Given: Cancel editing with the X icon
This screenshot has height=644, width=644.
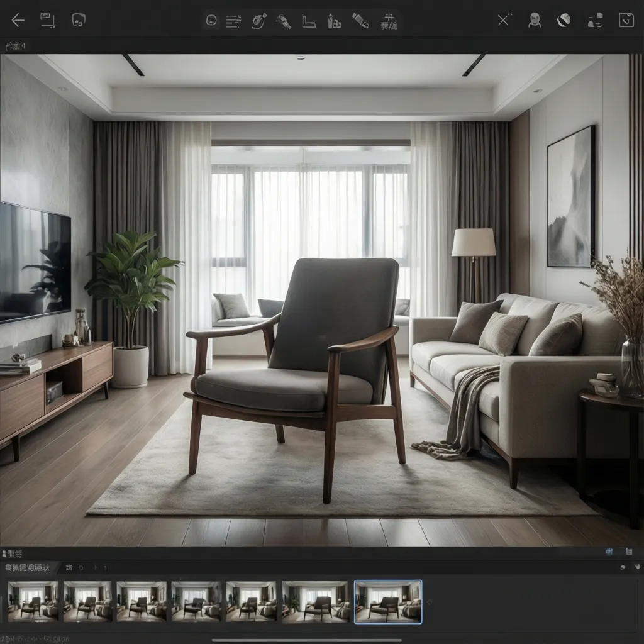Looking at the screenshot, I should pyautogui.click(x=503, y=19).
